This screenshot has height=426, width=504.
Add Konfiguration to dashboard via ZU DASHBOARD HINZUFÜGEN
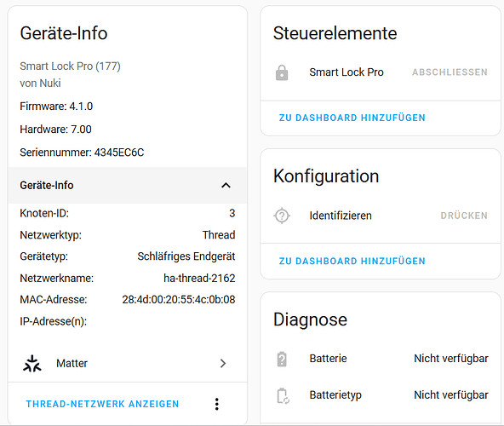[352, 261]
